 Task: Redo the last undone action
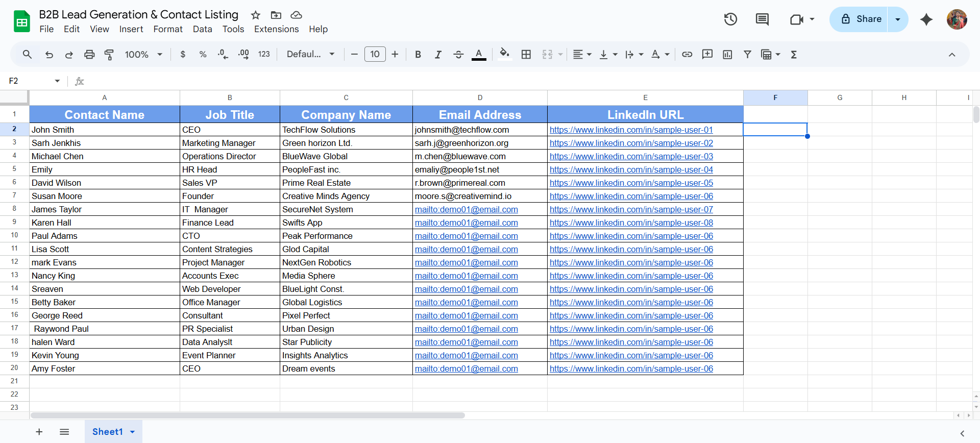(69, 54)
